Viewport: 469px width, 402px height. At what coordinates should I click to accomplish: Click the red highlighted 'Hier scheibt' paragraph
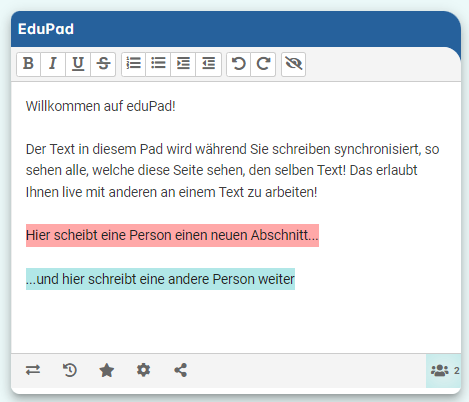[172, 235]
